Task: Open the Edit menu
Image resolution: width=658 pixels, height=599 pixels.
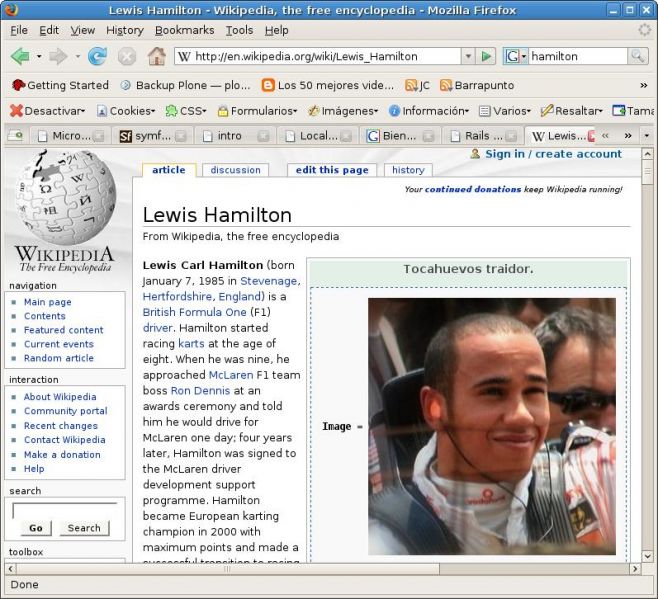Action: [x=49, y=30]
